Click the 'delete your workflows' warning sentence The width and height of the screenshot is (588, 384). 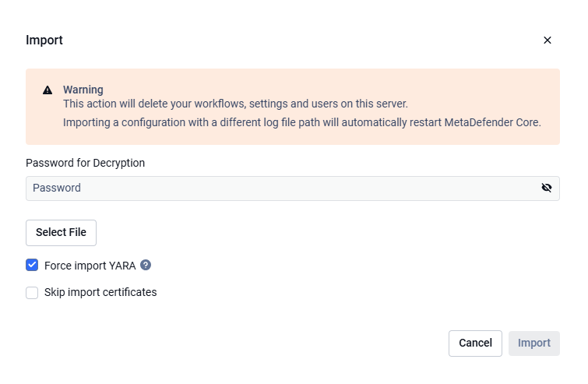click(235, 104)
